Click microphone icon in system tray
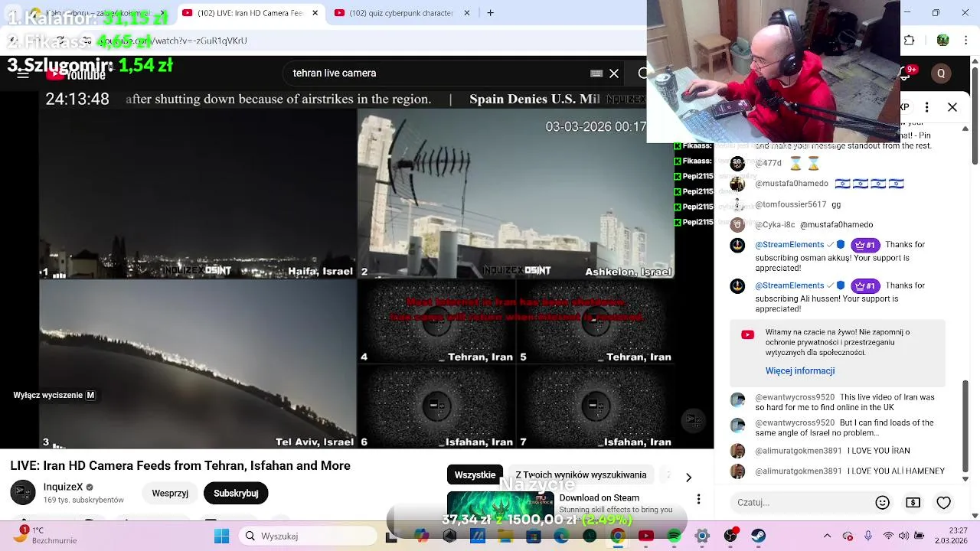This screenshot has width=980, height=551. coord(868,536)
